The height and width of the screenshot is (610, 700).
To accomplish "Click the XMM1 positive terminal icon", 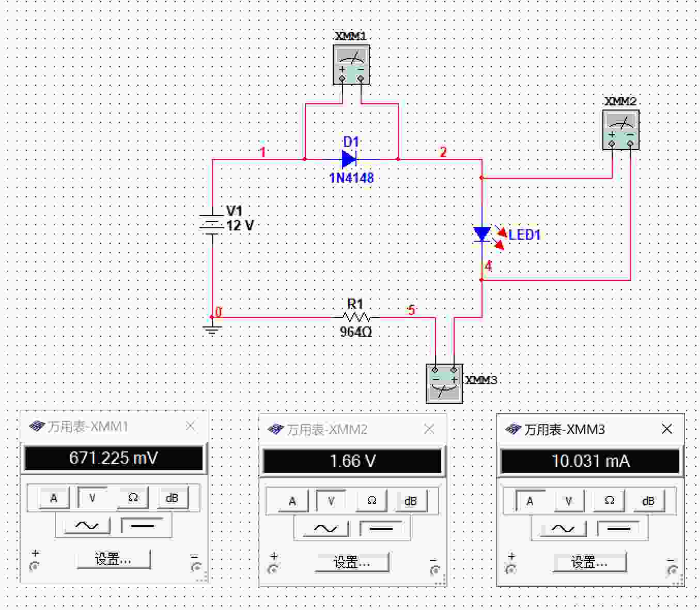I will (35, 567).
